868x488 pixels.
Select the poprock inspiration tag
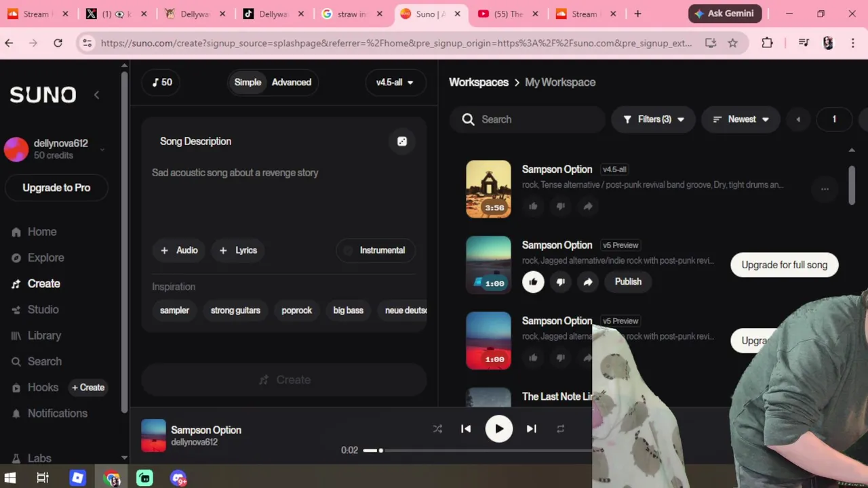(297, 310)
